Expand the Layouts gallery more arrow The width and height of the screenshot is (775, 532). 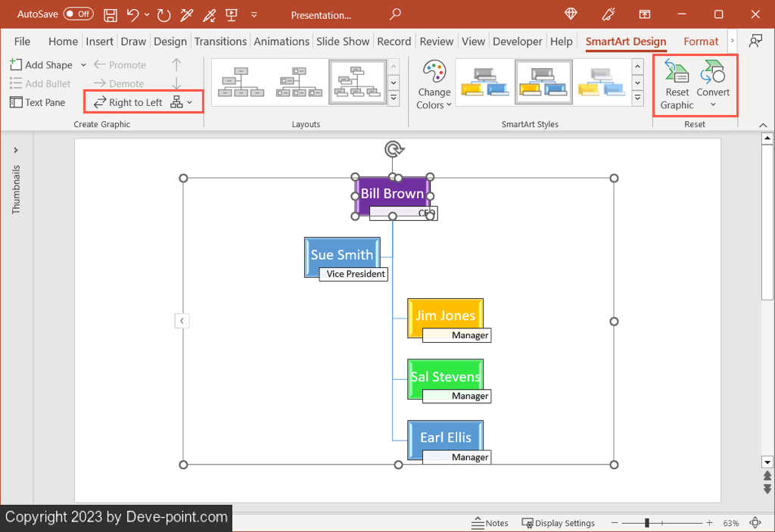[x=393, y=98]
